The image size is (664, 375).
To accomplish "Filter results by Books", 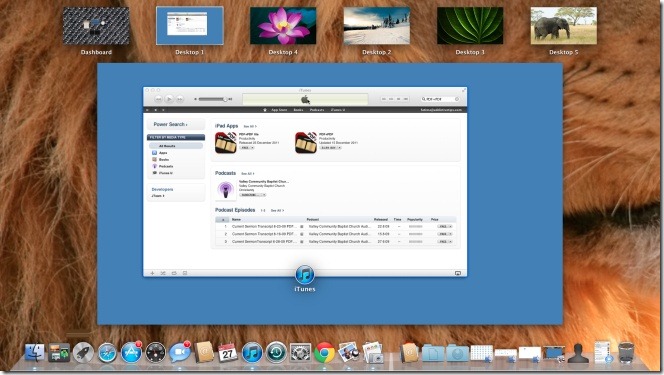I will point(164,160).
